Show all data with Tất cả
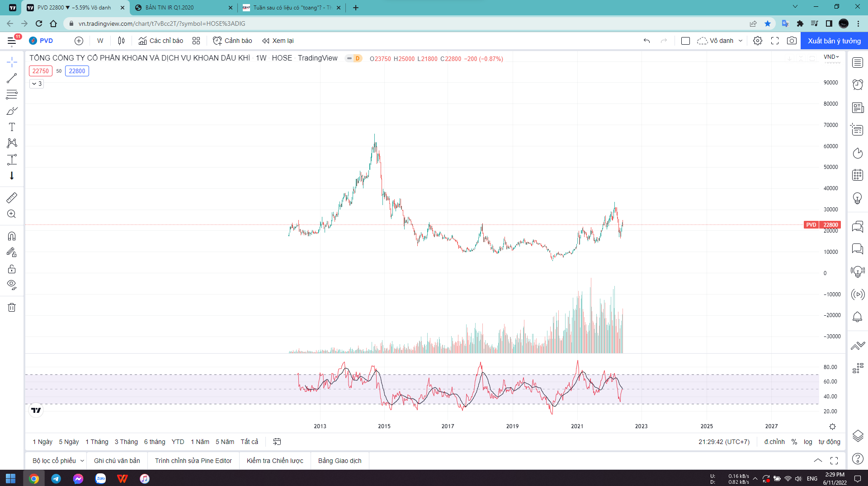 tap(249, 442)
